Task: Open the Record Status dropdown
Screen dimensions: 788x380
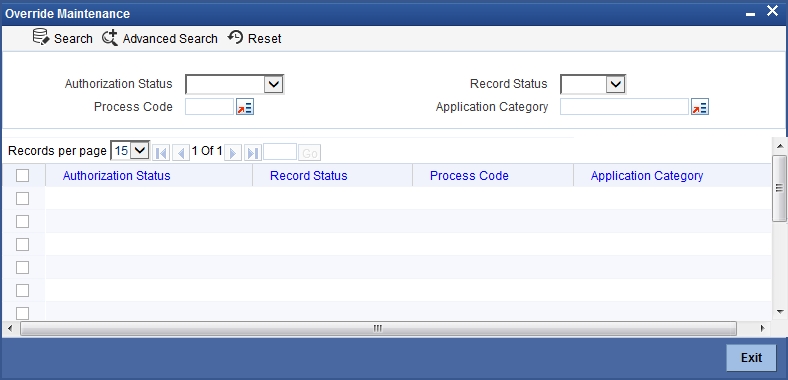Action: 593,84
